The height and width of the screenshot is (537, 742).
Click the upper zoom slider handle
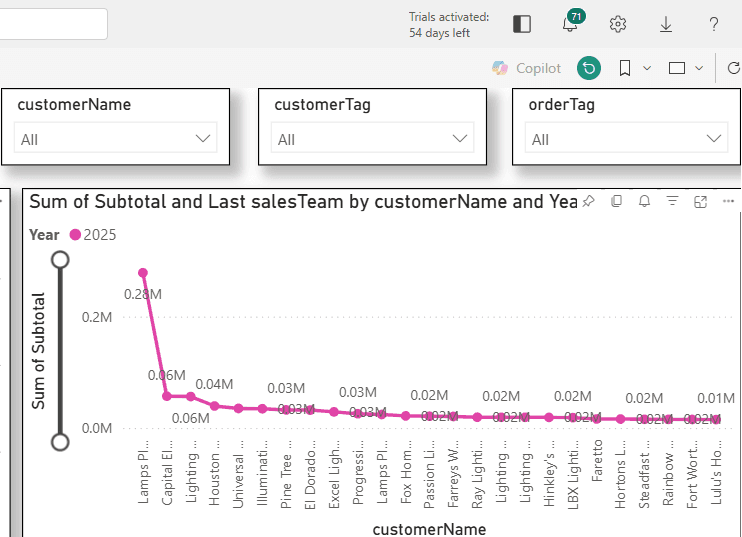pos(60,260)
